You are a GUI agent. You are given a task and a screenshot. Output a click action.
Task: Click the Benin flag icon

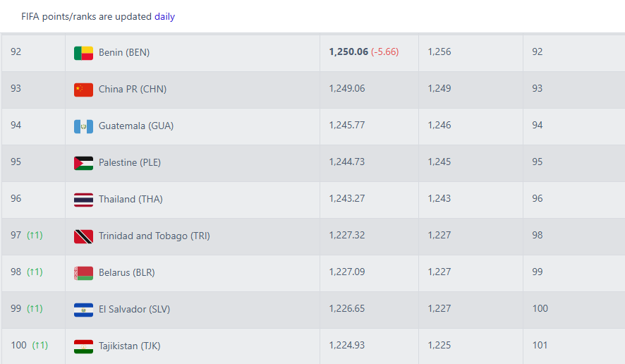coord(83,53)
